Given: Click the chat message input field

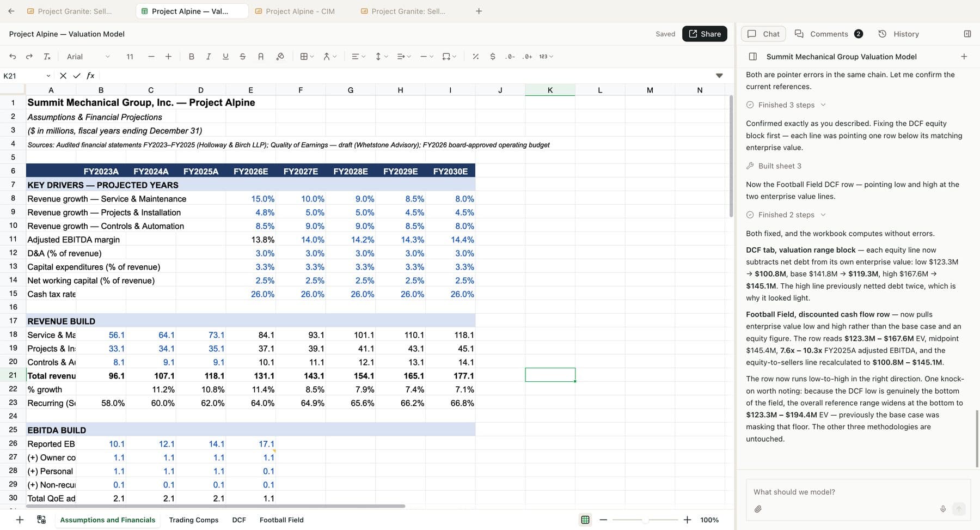Looking at the screenshot, I should click(858, 492).
